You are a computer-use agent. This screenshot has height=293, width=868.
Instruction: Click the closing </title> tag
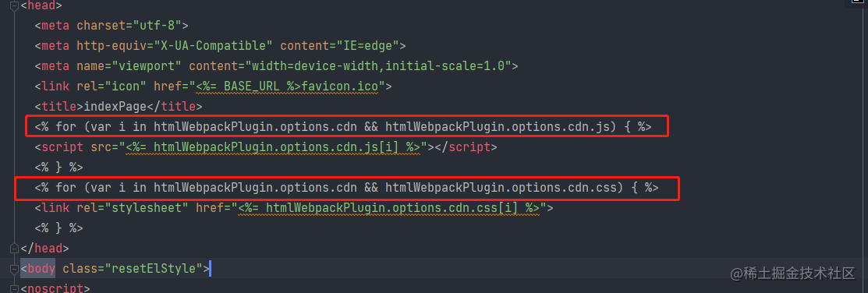tap(175, 107)
